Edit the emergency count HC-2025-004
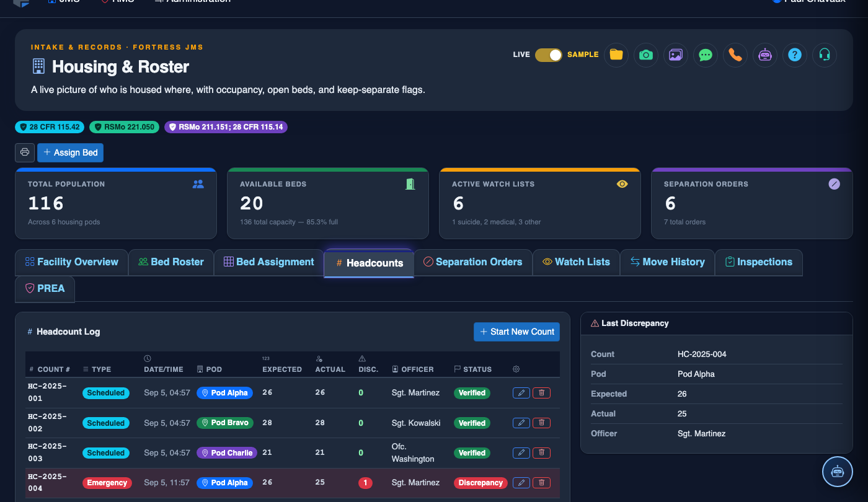 (x=521, y=483)
